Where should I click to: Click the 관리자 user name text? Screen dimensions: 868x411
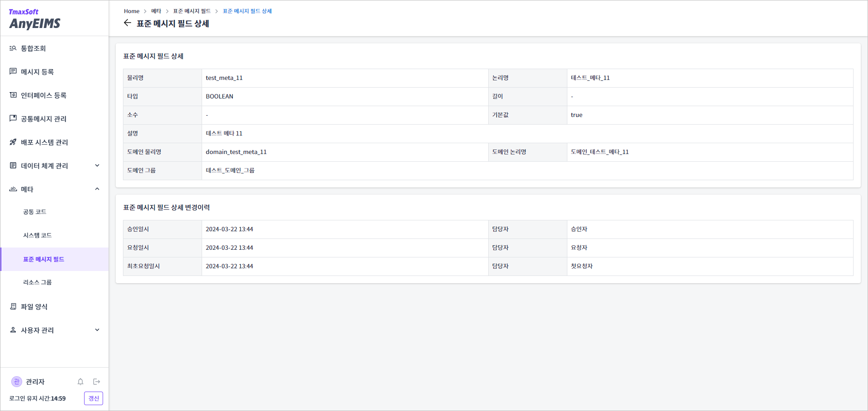click(35, 382)
